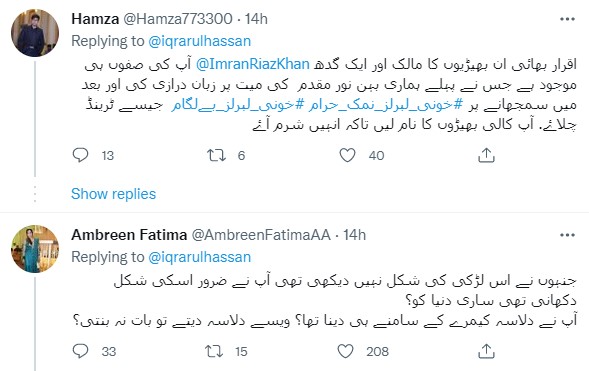Open the @AmbreenFatimaAA handle
Image resolution: width=589 pixels, height=371 pixels.
click(261, 235)
